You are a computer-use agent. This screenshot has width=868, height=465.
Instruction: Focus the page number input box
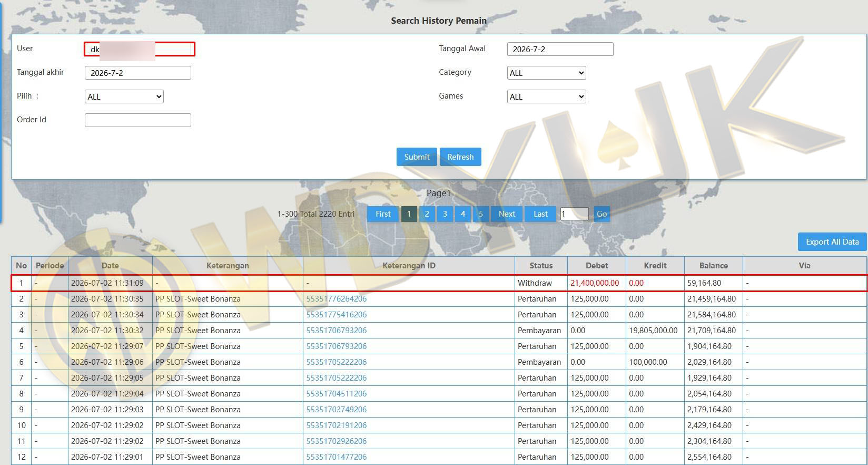tap(574, 214)
